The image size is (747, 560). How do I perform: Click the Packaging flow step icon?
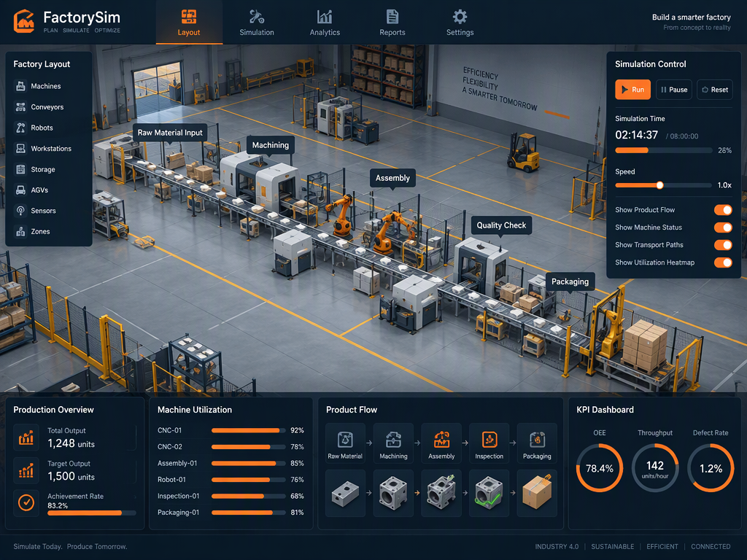(x=537, y=440)
